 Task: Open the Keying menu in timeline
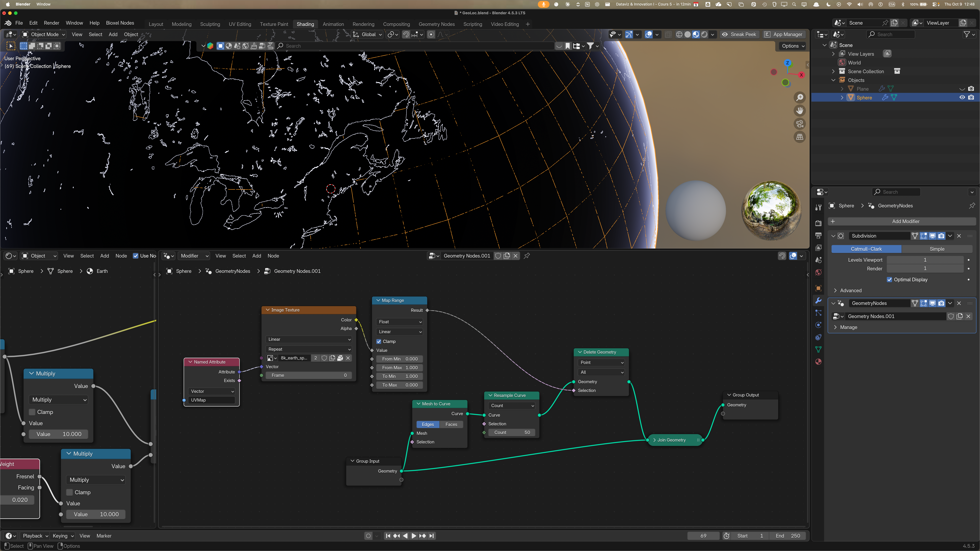(63, 536)
